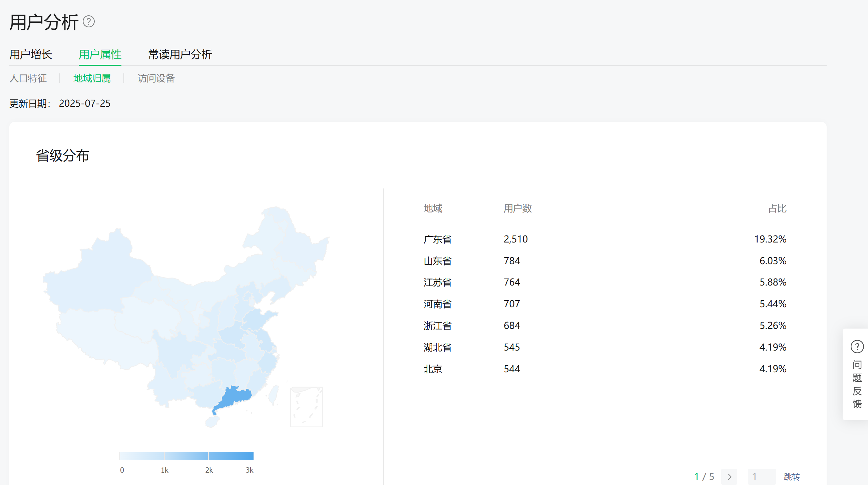
Task: Click the 1 / 5 page indicator
Action: click(x=704, y=477)
